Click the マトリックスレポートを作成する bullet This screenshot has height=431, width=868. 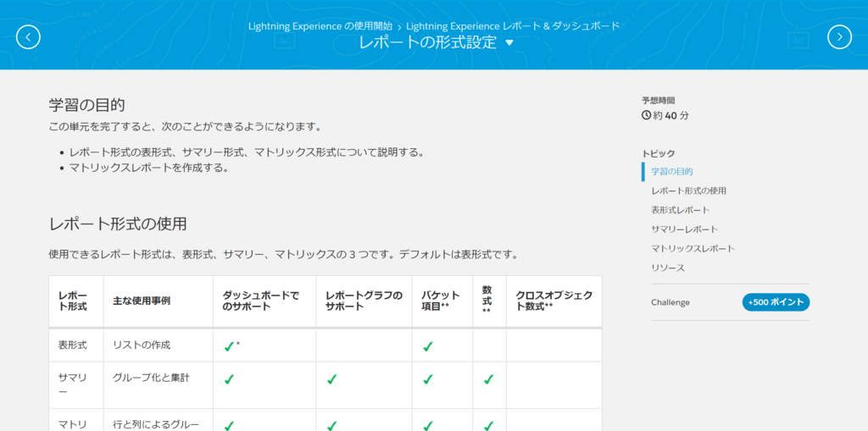149,168
